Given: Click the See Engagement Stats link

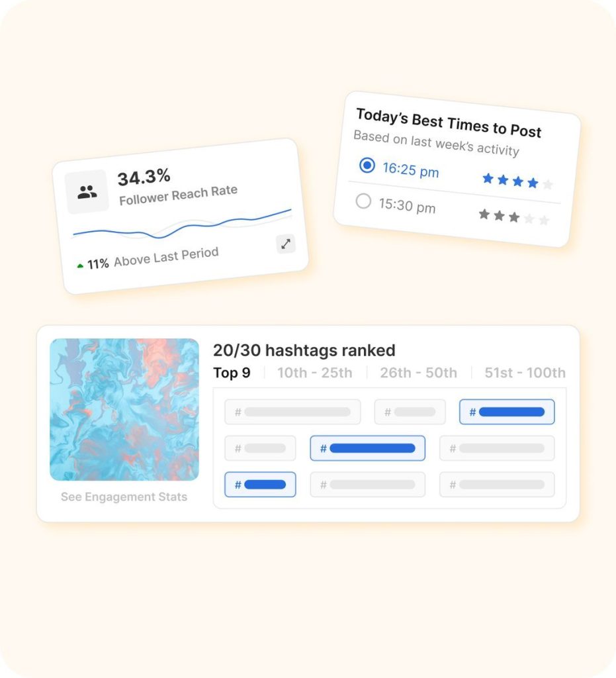Looking at the screenshot, I should click(x=124, y=497).
